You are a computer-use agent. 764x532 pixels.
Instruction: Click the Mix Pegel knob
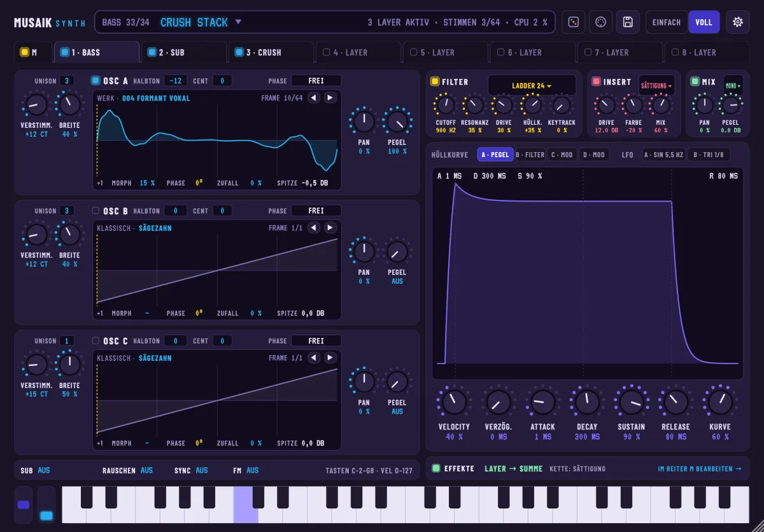click(730, 105)
